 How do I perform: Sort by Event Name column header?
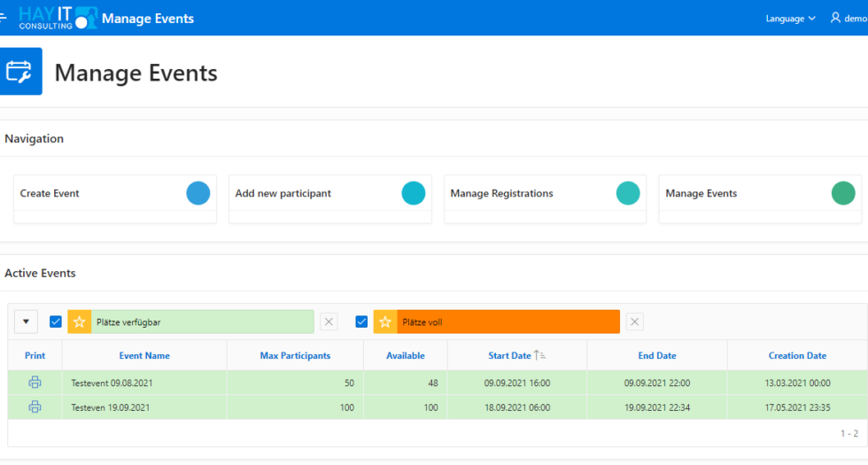144,355
